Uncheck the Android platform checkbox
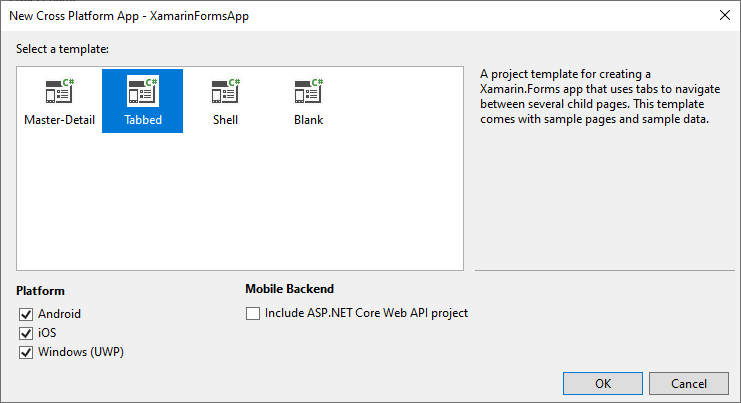741x403 pixels. coord(26,314)
